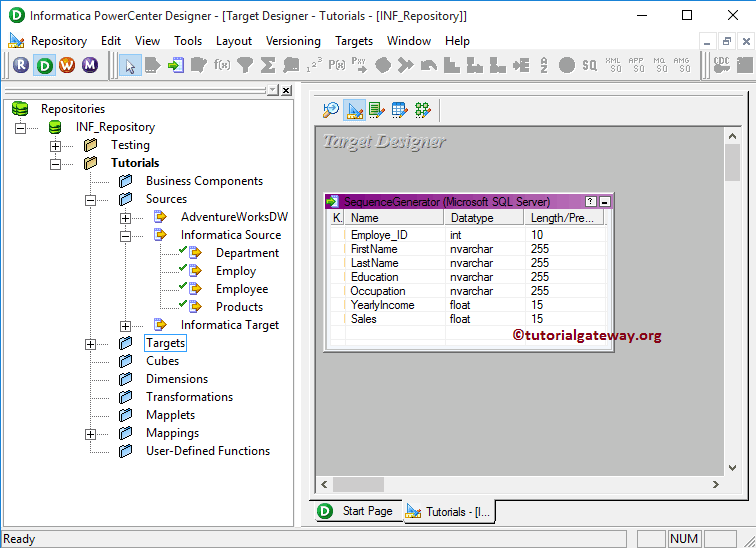Open the Targets menu

pos(354,41)
